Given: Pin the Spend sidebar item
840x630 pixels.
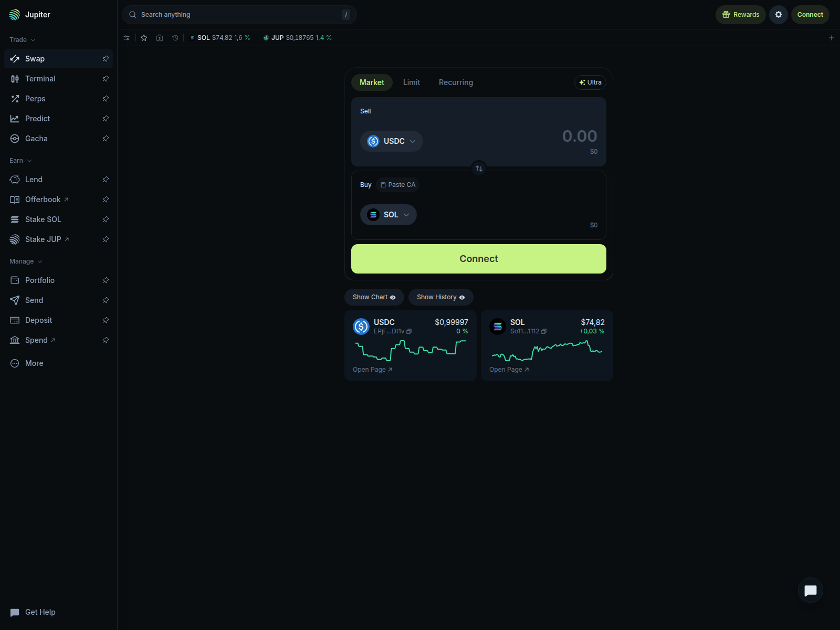Looking at the screenshot, I should (x=106, y=340).
